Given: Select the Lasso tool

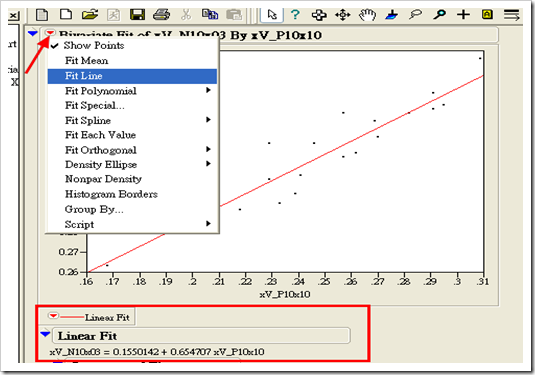Looking at the screenshot, I should click(416, 15).
